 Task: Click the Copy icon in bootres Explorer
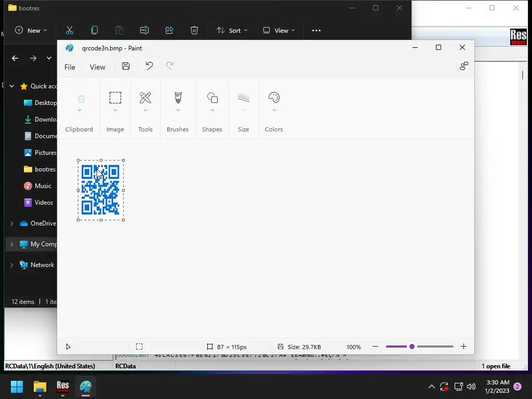coord(95,31)
